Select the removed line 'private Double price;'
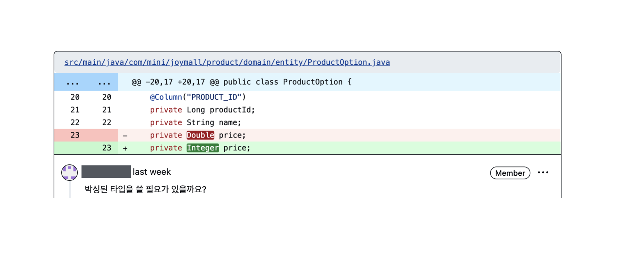This screenshot has height=277, width=644. 198,135
